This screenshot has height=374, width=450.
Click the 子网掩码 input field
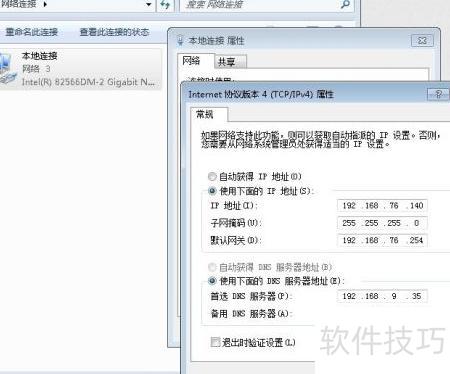point(382,223)
